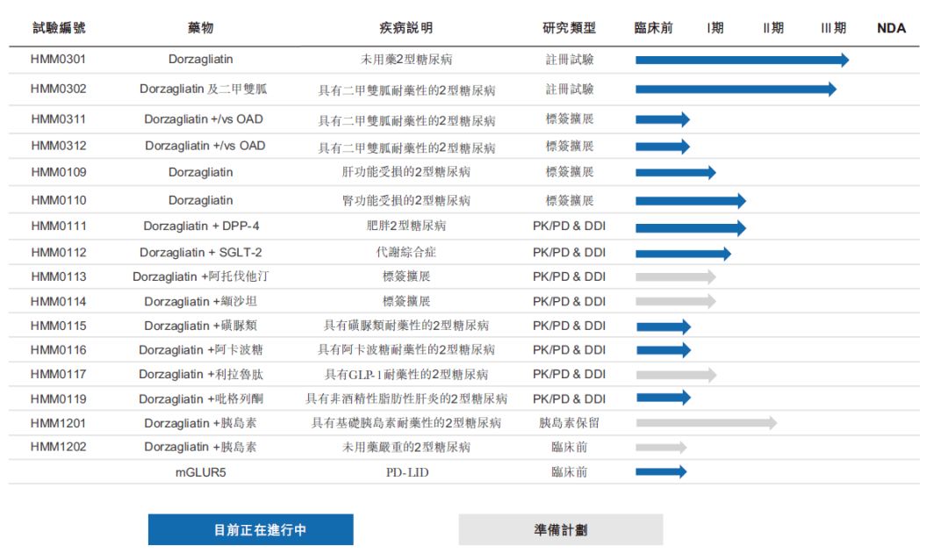Viewport: 948px width, 560px height.
Task: Select the 疾病説明 column header
Action: pyautogui.click(x=406, y=28)
